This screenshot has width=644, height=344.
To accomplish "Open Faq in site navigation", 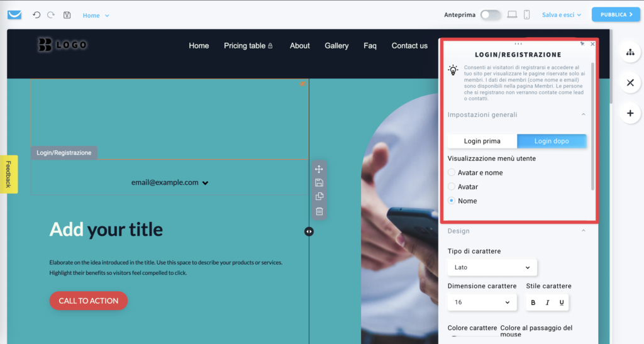I will (x=370, y=45).
